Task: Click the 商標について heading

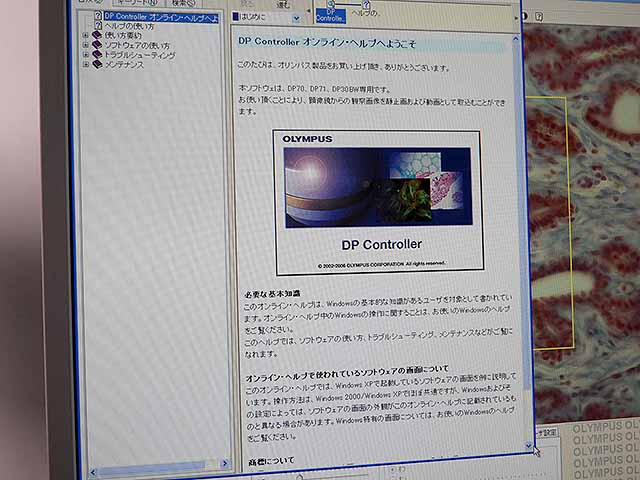Action: pos(271,461)
